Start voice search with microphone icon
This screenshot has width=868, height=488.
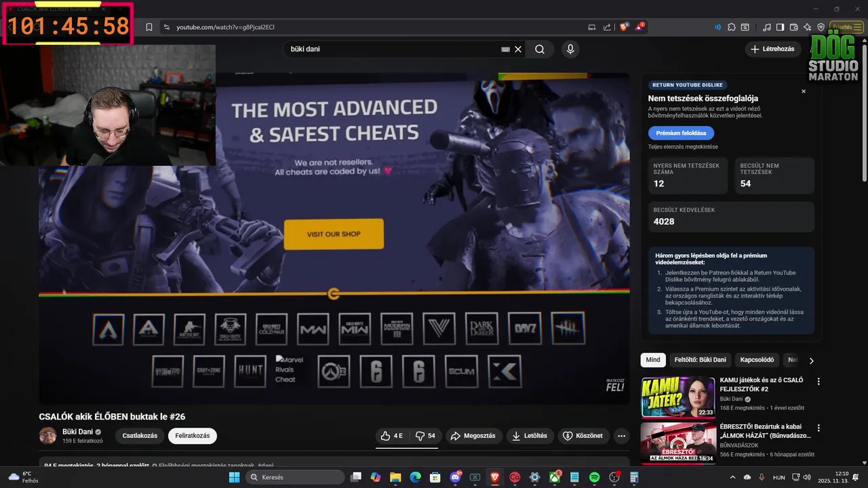[x=570, y=49]
